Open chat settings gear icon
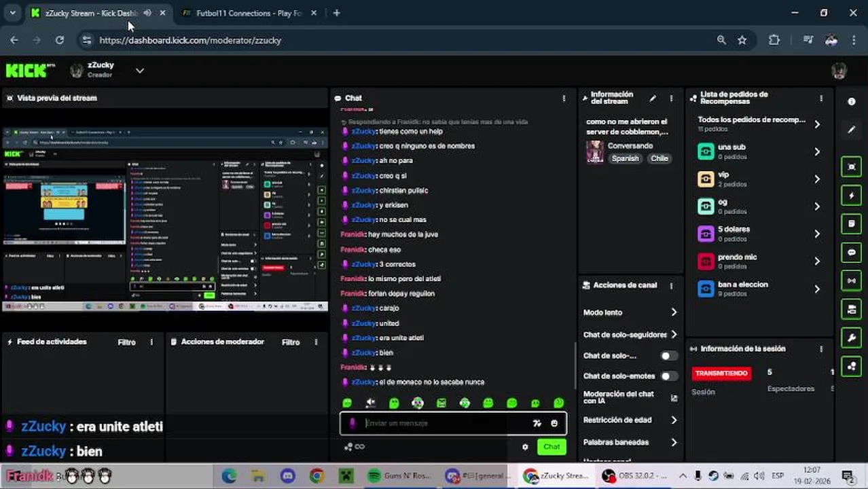Viewport: 868px width, 489px height. coord(525,447)
